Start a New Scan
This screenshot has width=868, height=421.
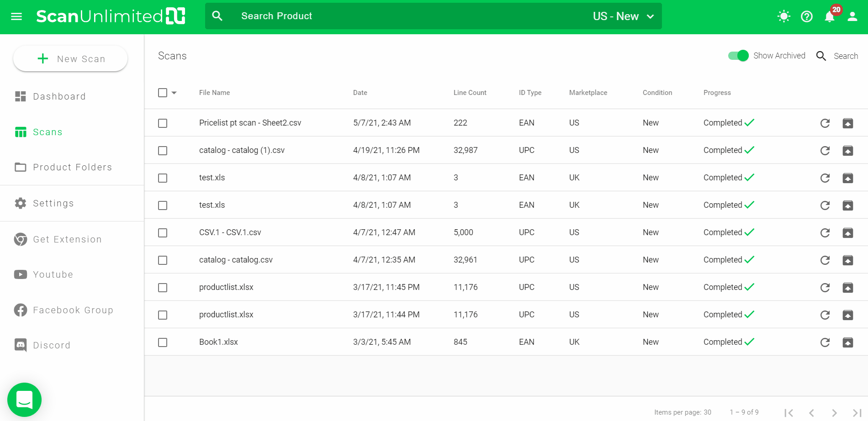(x=70, y=59)
